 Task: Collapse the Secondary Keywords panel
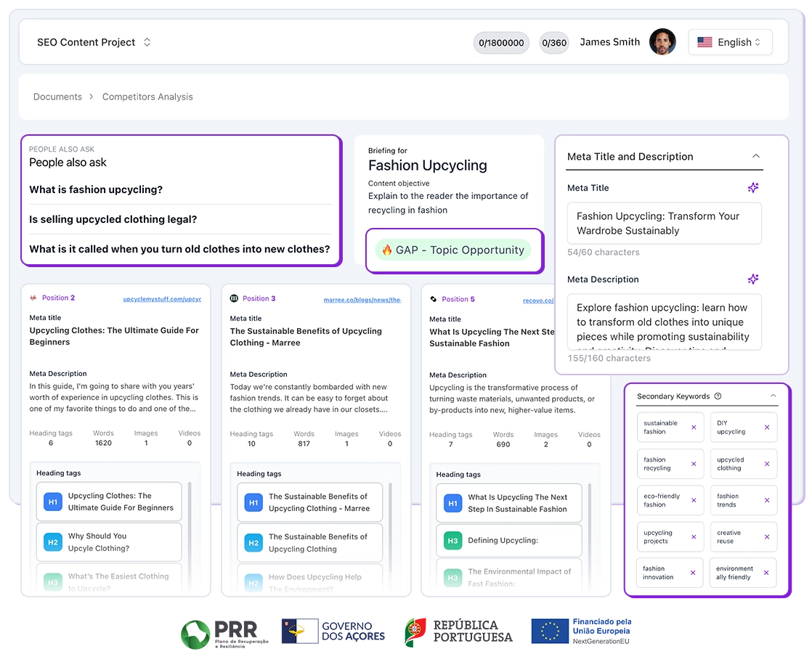(x=774, y=396)
